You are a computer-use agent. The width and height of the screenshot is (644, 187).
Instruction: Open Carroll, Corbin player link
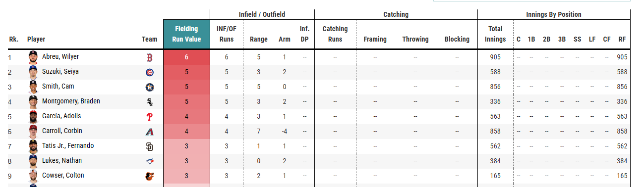62,131
